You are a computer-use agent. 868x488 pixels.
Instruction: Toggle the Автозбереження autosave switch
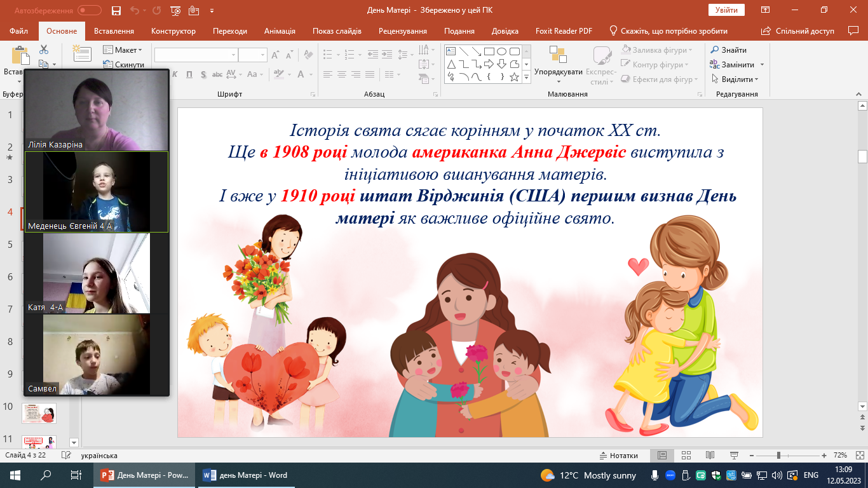tap(90, 10)
